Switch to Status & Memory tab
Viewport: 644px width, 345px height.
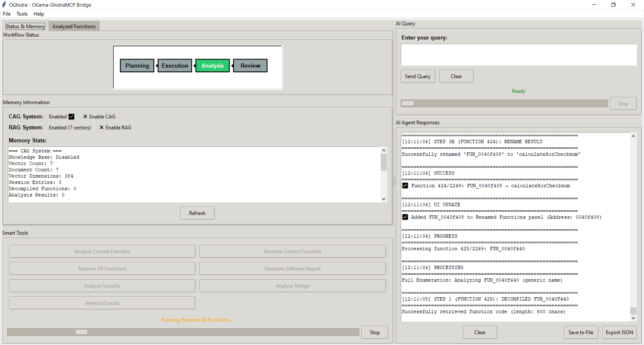(25, 26)
